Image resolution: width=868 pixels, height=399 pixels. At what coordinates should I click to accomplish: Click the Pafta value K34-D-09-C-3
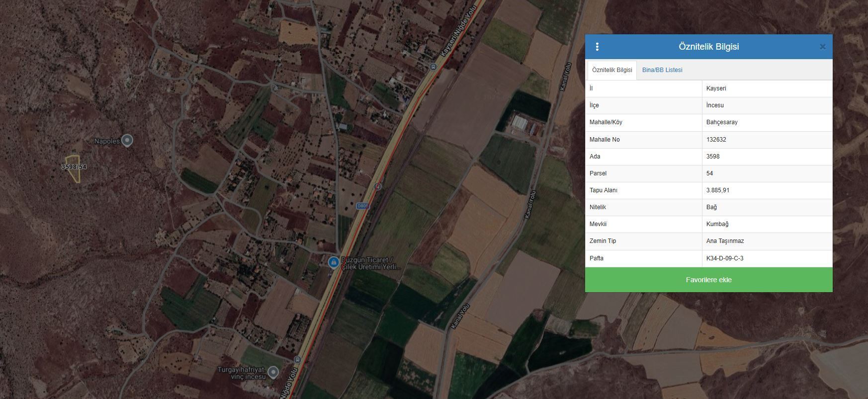[725, 258]
